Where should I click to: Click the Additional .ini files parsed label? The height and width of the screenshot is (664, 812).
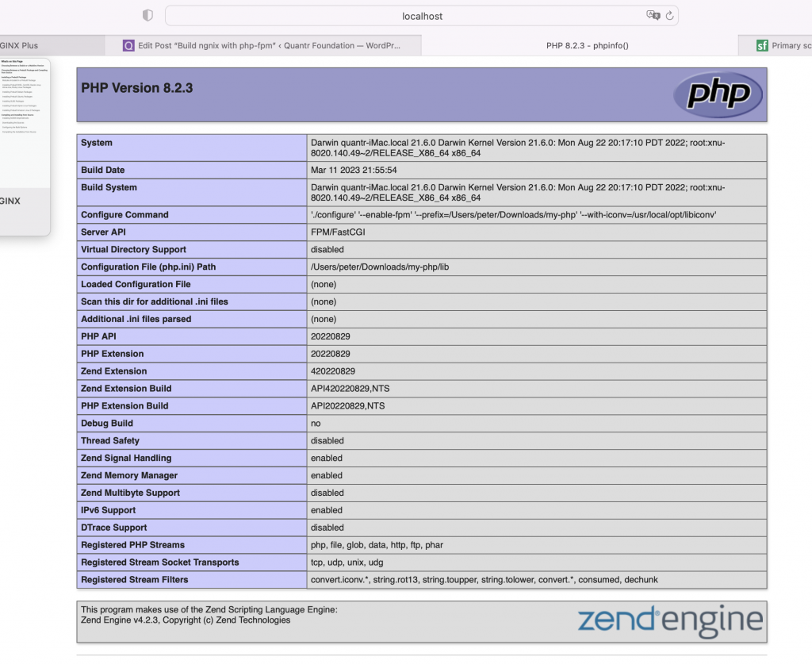coord(136,319)
